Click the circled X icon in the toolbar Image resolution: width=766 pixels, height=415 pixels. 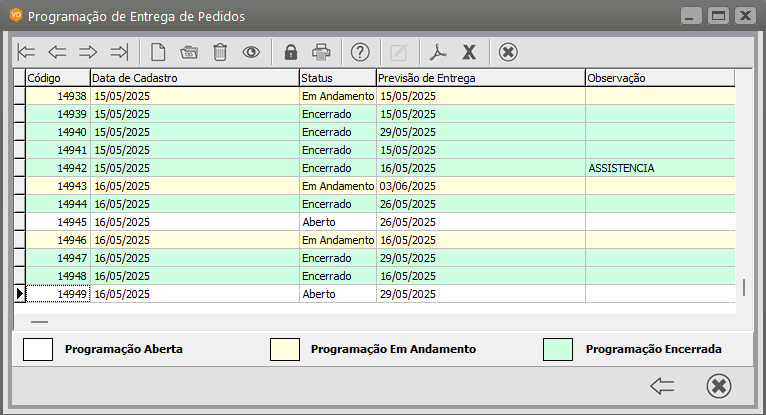508,52
